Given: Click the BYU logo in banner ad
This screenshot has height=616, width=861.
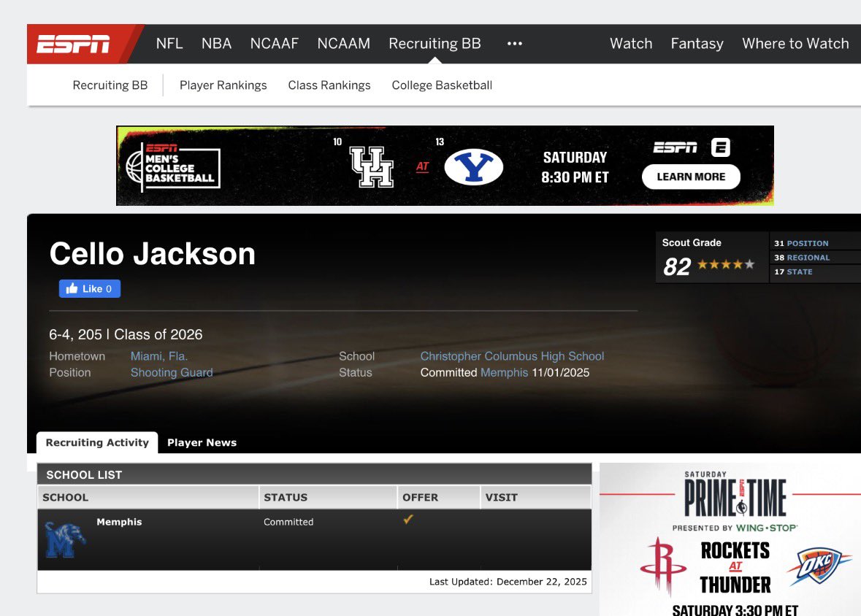Looking at the screenshot, I should (473, 167).
